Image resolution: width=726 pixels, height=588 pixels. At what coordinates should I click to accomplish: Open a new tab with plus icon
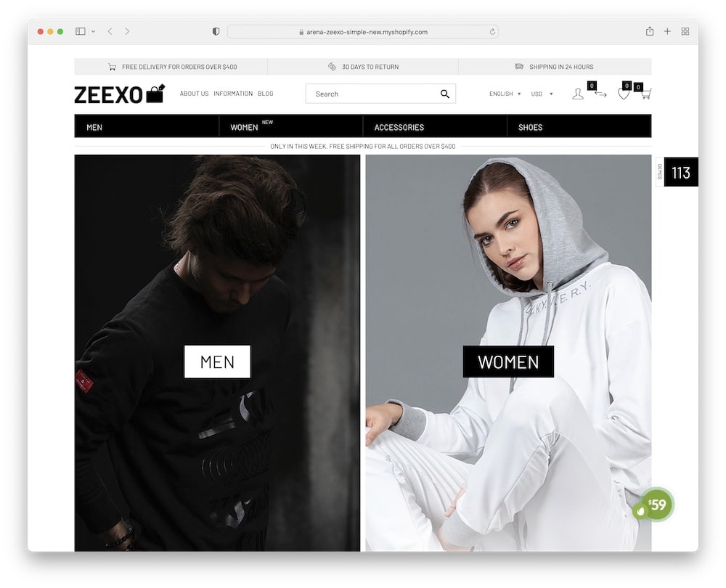tap(667, 31)
